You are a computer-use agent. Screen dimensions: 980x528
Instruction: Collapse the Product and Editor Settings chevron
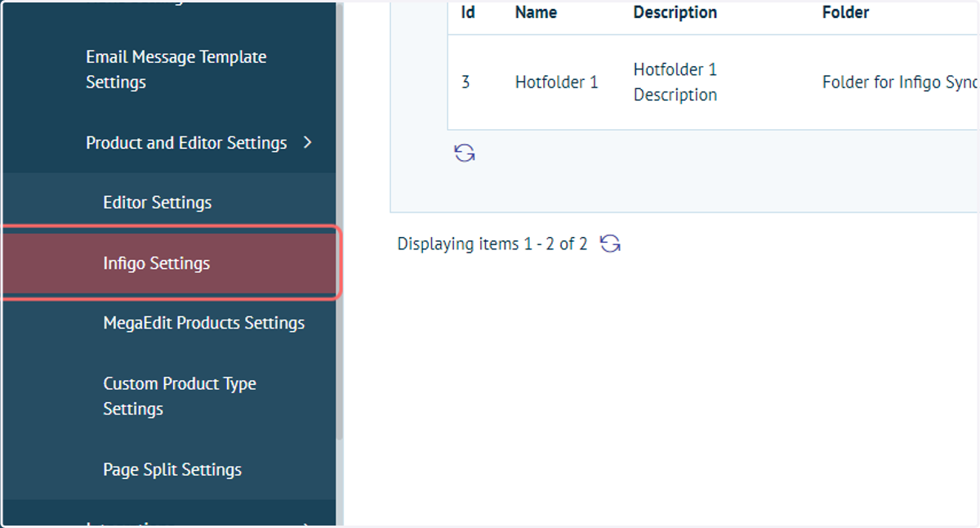coord(308,142)
